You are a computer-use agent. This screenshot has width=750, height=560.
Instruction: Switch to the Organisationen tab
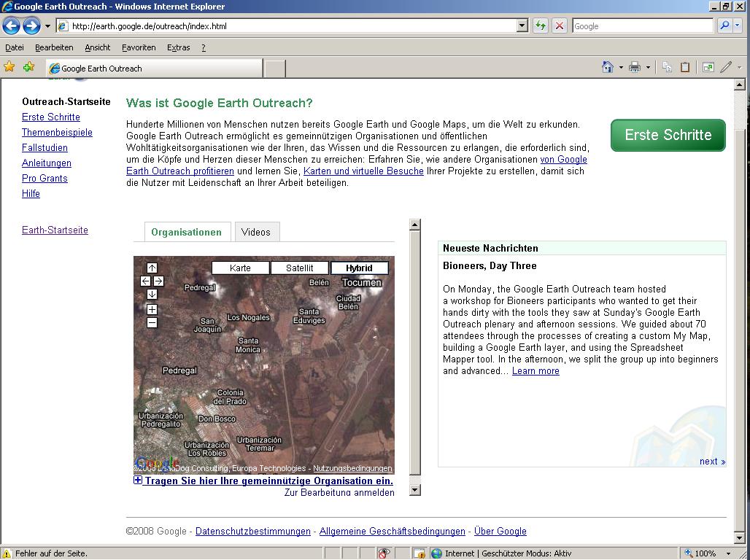(187, 232)
